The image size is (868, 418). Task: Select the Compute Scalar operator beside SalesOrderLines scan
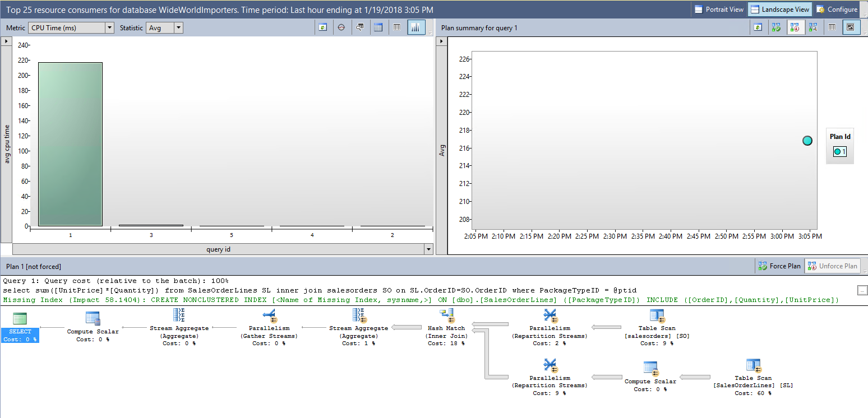pyautogui.click(x=650, y=376)
